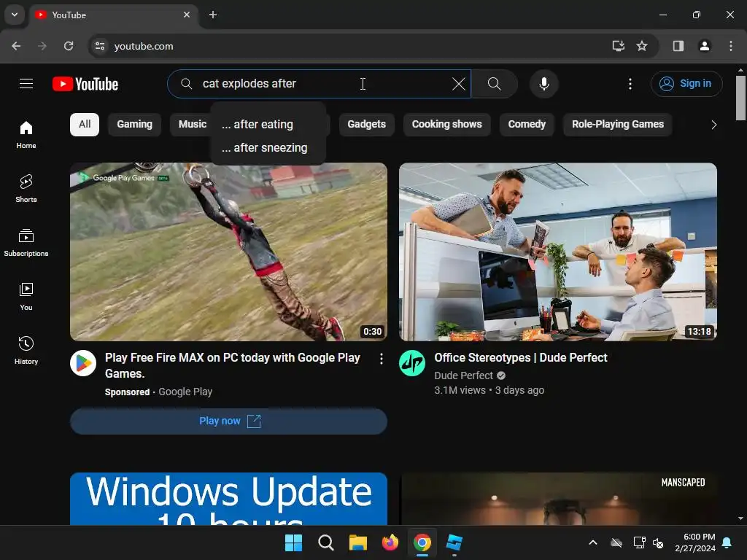
Task: Open Subscriptions from the sidebar
Action: [x=26, y=242]
